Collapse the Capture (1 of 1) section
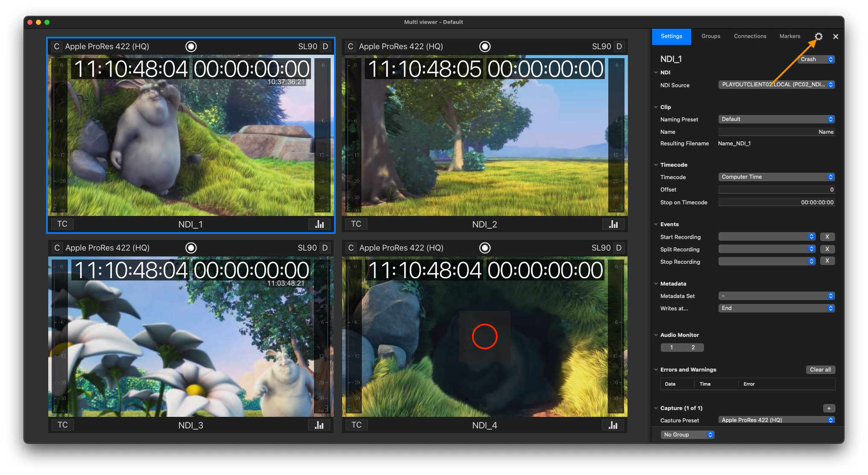868x475 pixels. pos(656,408)
